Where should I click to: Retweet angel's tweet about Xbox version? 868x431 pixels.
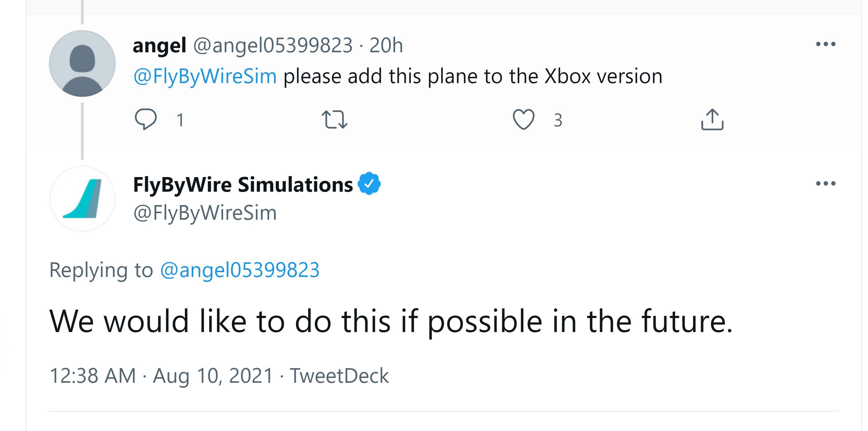click(334, 119)
